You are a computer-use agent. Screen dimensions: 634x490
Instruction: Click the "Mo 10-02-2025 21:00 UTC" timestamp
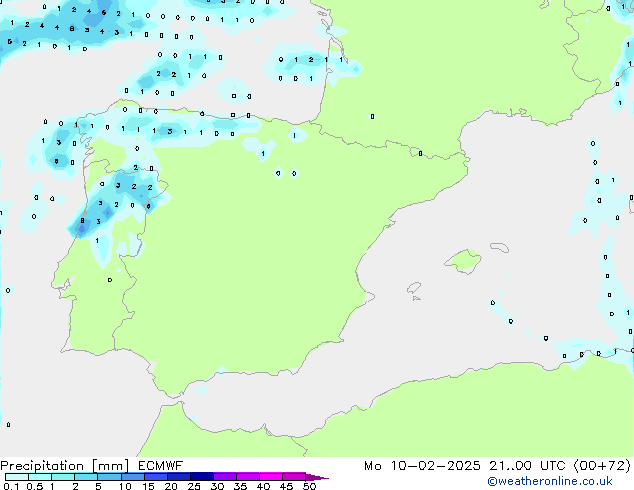coord(465,466)
